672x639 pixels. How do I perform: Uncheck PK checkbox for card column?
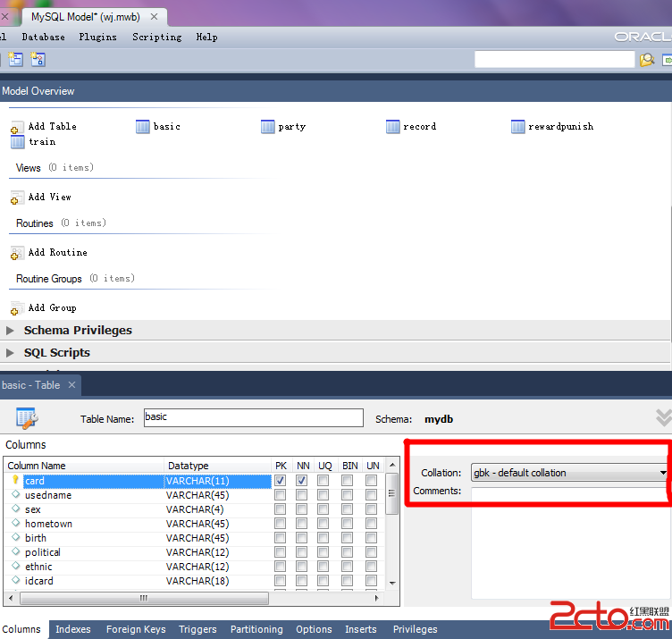click(281, 481)
